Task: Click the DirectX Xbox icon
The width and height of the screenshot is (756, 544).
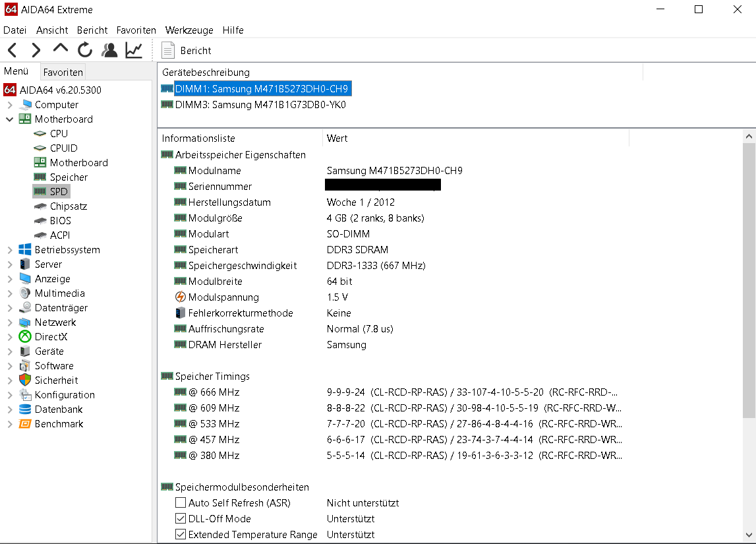Action: [x=25, y=337]
